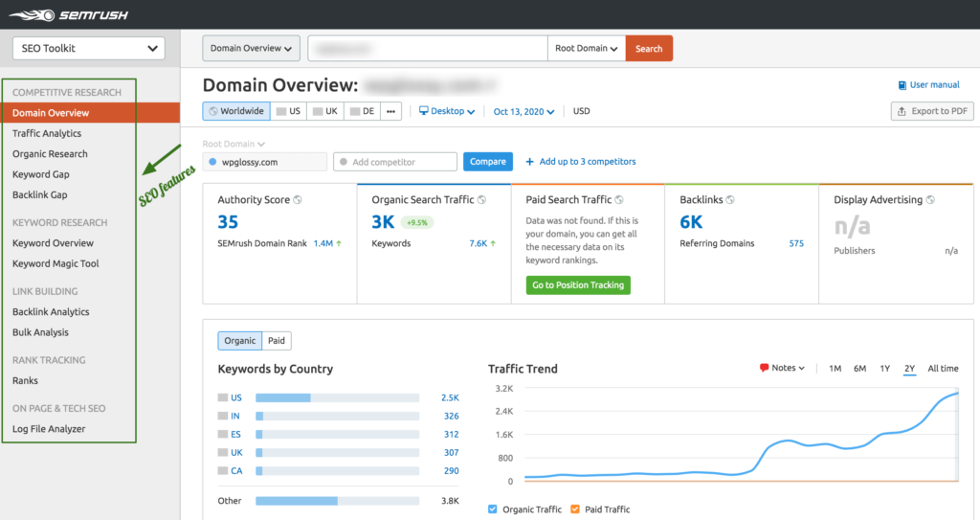
Task: Open Keyword Magic Tool
Action: 56,263
